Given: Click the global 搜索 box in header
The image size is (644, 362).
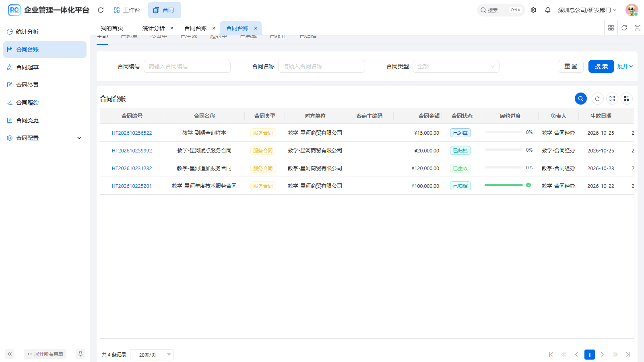Looking at the screenshot, I should 501,10.
